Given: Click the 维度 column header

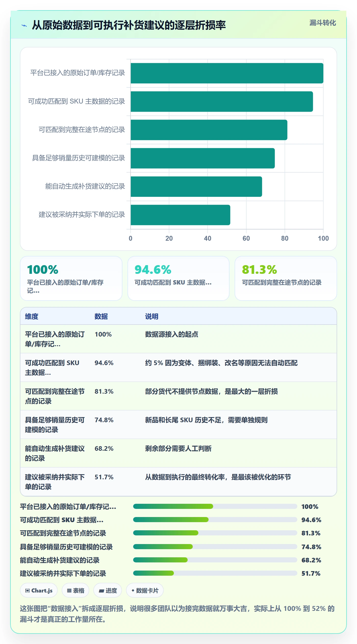Looking at the screenshot, I should click(x=32, y=316).
